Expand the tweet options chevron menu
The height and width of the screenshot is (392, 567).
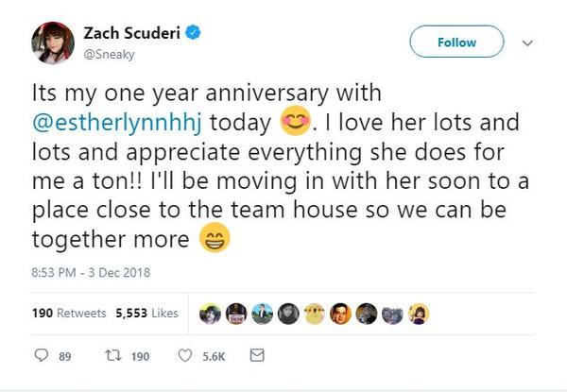point(528,43)
